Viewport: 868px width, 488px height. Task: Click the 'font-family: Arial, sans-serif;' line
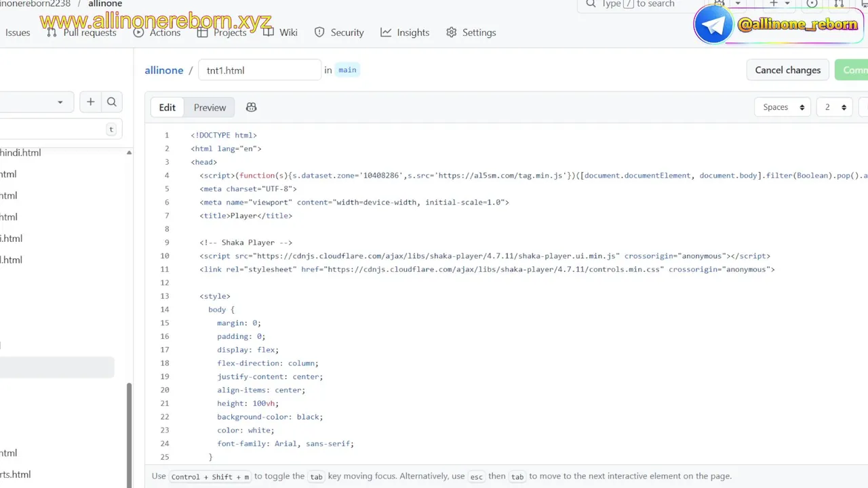tap(285, 444)
